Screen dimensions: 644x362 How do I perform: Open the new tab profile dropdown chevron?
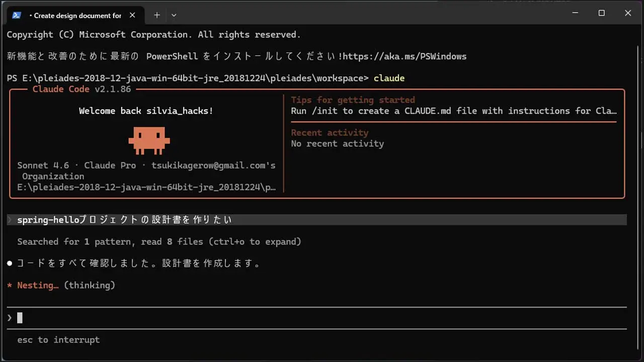point(174,15)
